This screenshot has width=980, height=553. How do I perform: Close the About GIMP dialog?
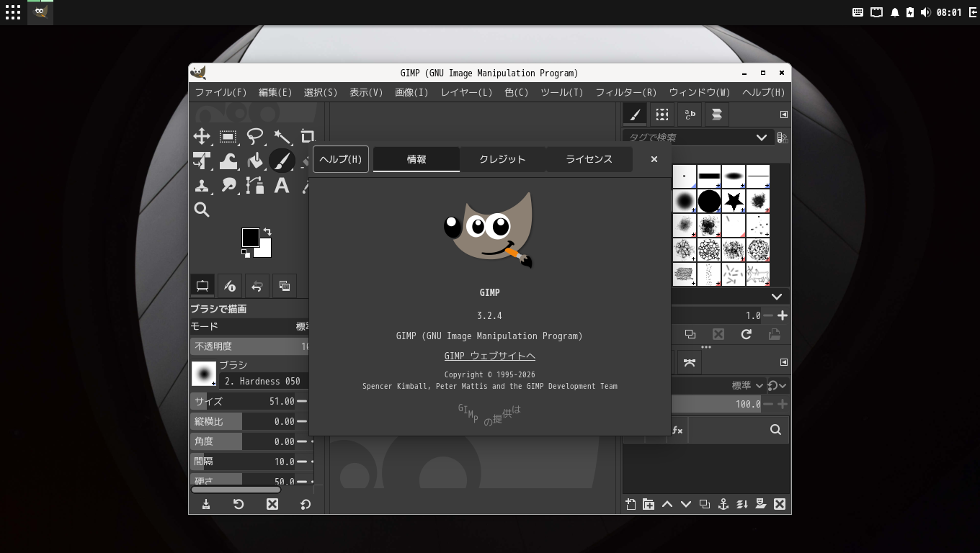click(654, 159)
